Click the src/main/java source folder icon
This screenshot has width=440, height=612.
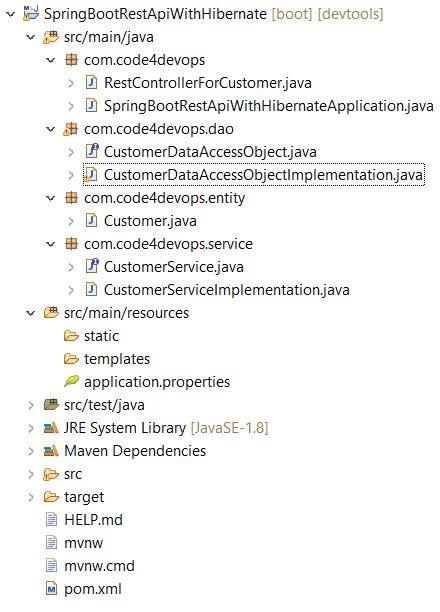pyautogui.click(x=51, y=37)
